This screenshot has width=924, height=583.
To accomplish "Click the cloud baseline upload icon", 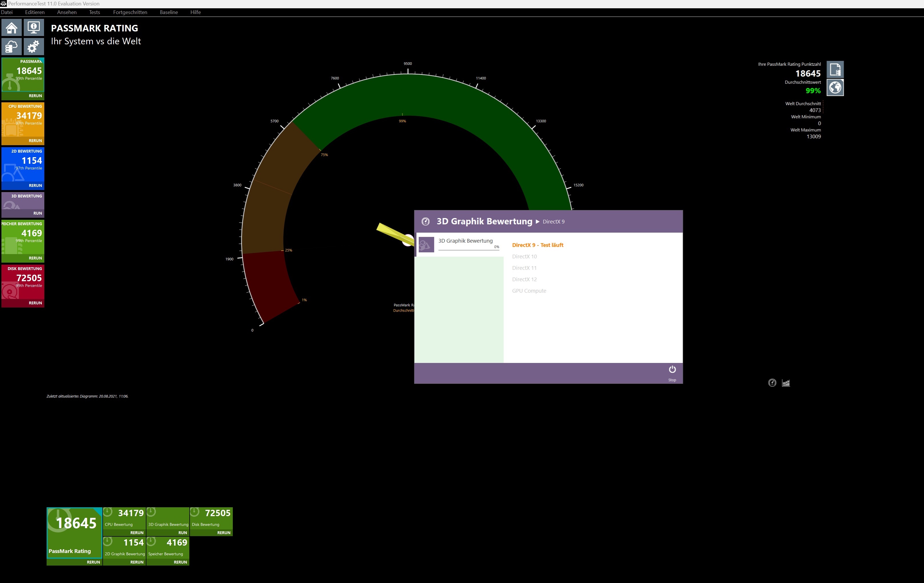I will coord(11,46).
